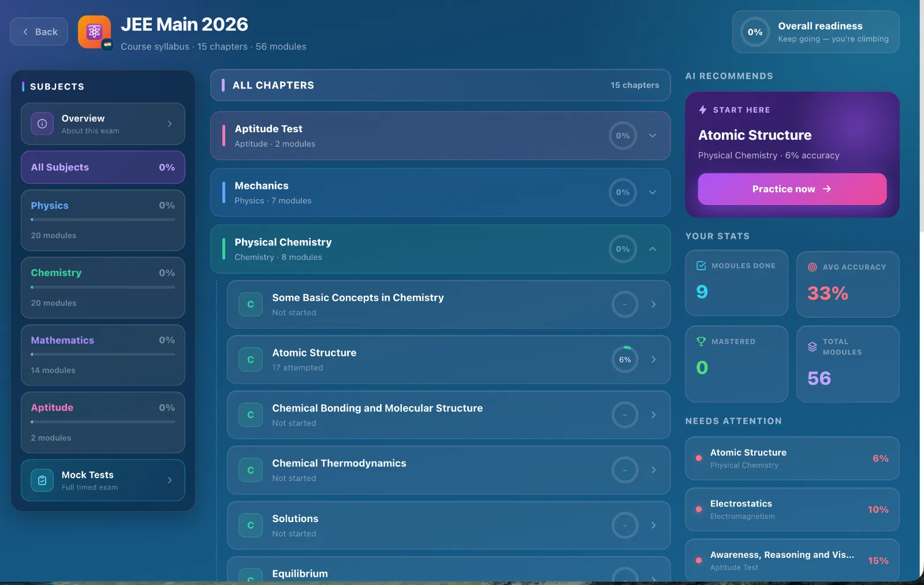The height and width of the screenshot is (585, 924).
Task: Click the empty progress ring on Some Basic Concepts
Action: (625, 304)
